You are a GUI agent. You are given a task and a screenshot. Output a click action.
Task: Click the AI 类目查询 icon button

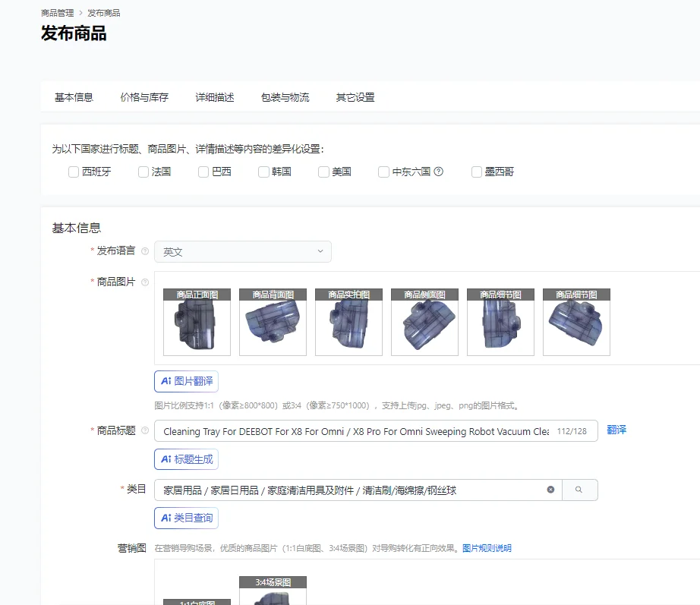[x=186, y=518]
